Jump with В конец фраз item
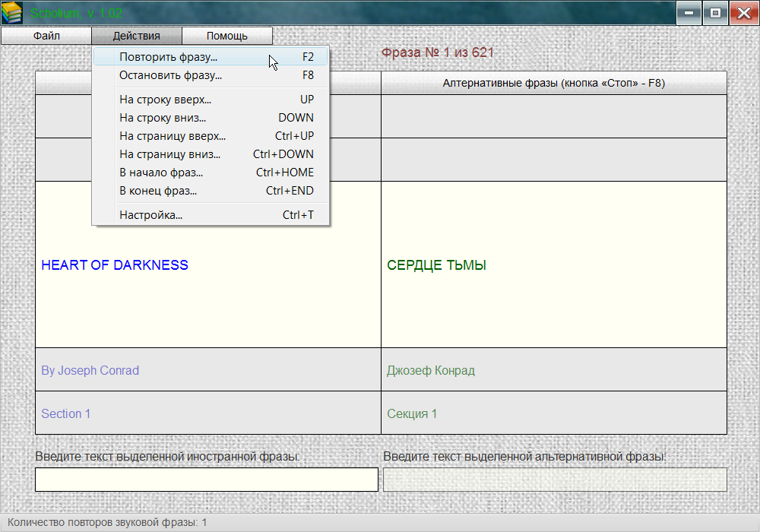The height and width of the screenshot is (532, 760). (x=158, y=191)
